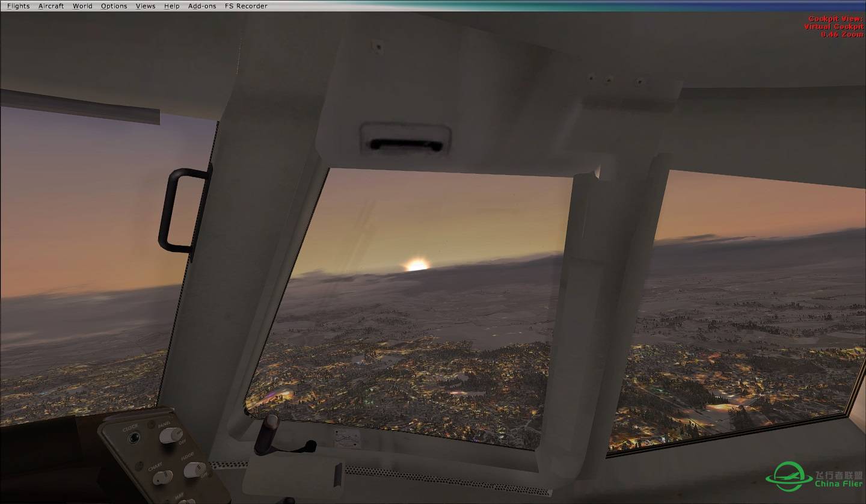
Task: Adjust the MAP light knob
Action: pyautogui.click(x=185, y=500)
